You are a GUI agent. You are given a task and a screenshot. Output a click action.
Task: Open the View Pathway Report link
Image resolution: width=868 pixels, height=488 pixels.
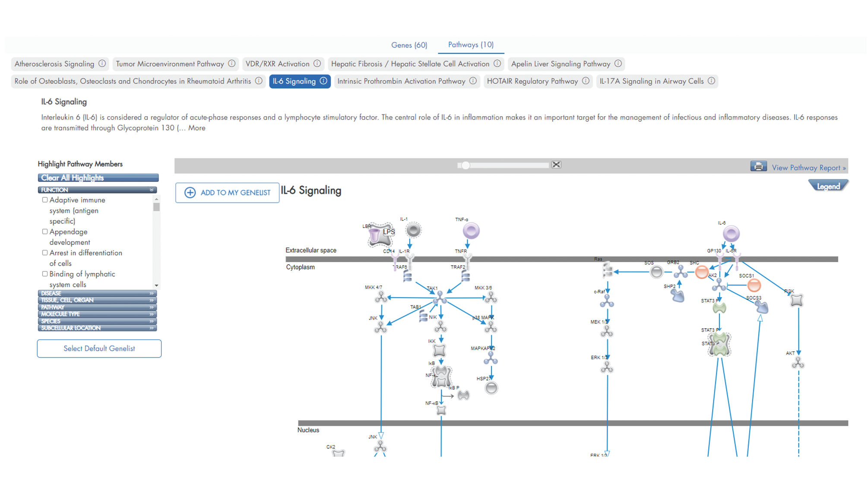click(808, 168)
